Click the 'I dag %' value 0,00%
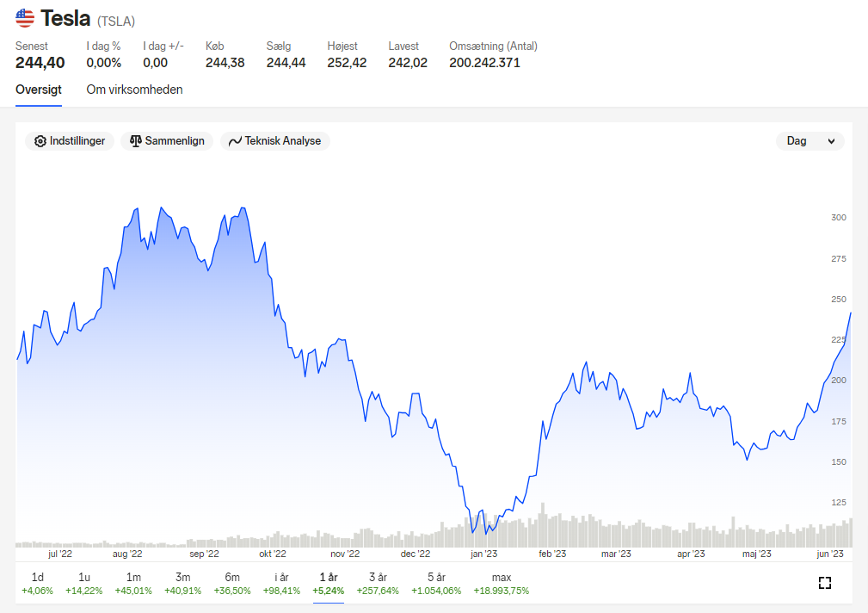 (103, 63)
